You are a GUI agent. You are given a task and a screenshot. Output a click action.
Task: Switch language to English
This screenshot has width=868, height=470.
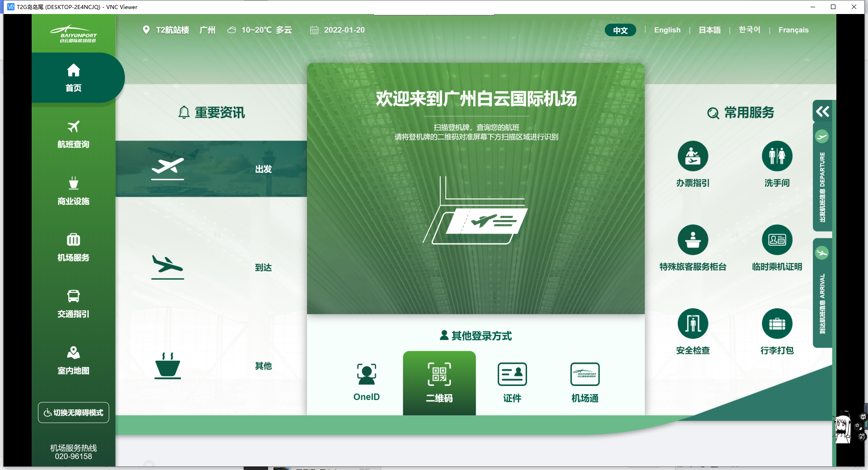(x=667, y=30)
